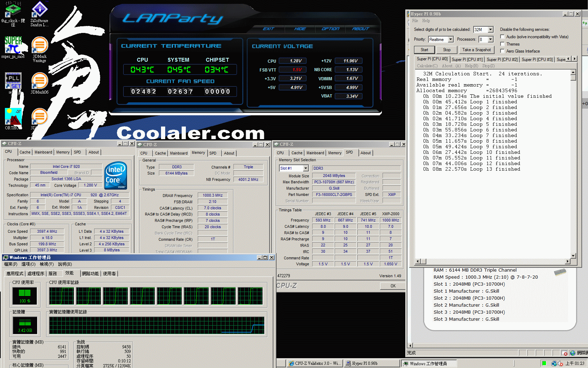
Task: Click the green CPU meter tray icon
Action: point(544,363)
